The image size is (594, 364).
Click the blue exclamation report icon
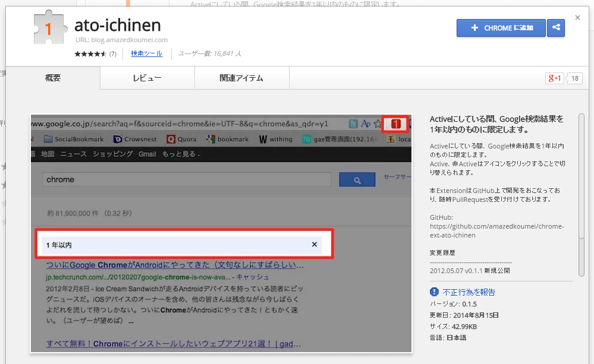[x=434, y=292]
